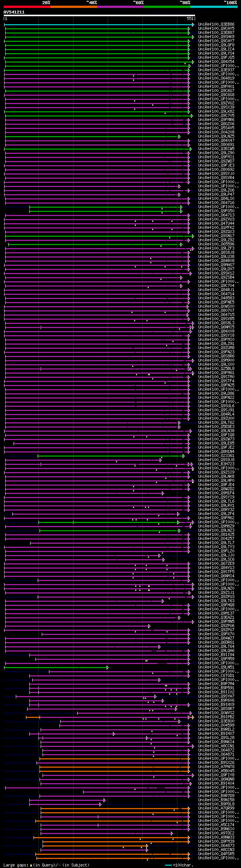Select label UniRef100_Q9LYS4
Viewport: 241px width, 868px height.
(216, 54)
